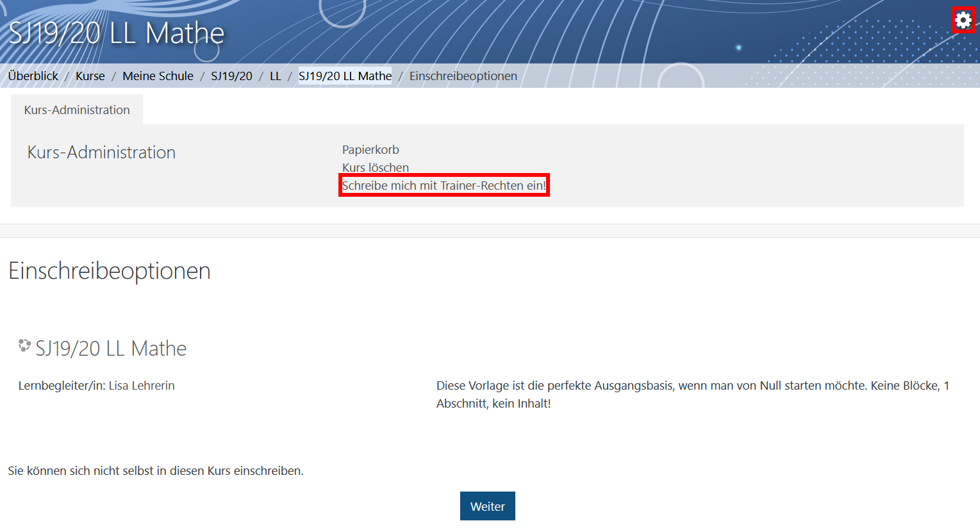Switch to the Kurs-Administration tab
The image size is (980, 530).
coord(77,110)
